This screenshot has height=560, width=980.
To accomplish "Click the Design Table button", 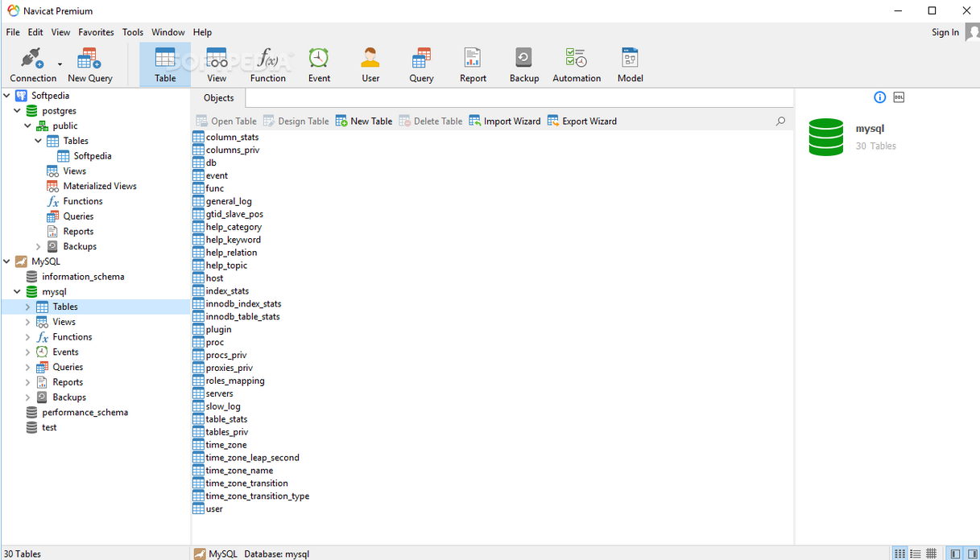I will [296, 121].
